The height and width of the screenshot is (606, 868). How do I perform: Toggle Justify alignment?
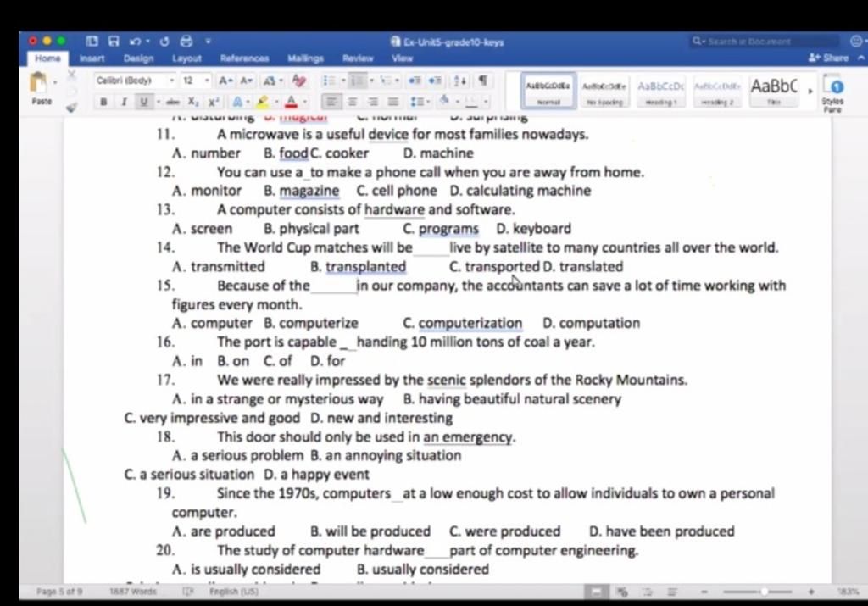point(393,102)
